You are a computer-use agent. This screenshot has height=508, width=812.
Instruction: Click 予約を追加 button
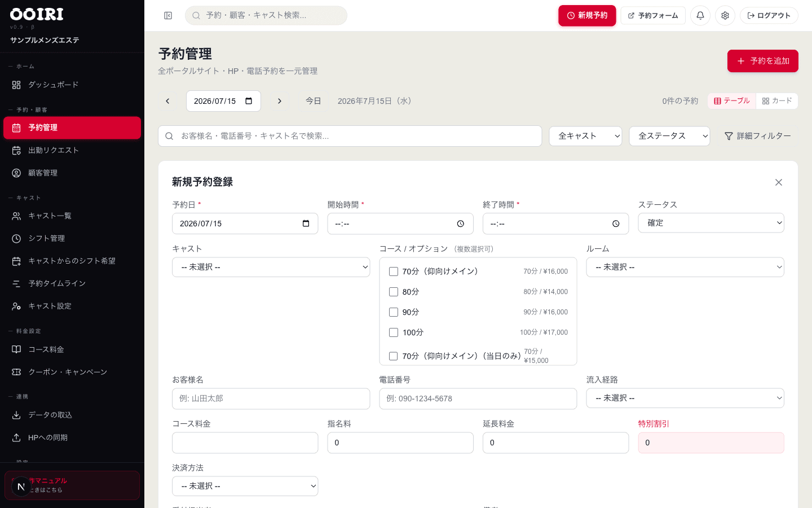pyautogui.click(x=763, y=61)
